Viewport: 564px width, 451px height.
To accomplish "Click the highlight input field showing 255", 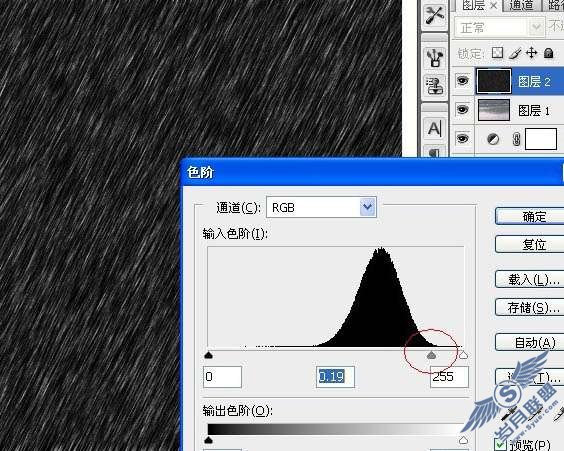I will coord(449,377).
